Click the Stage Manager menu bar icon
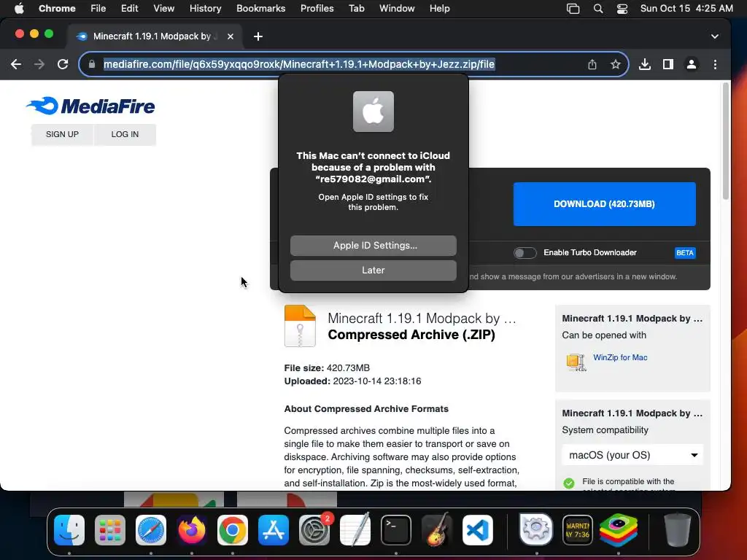The height and width of the screenshot is (560, 747). coord(573,9)
